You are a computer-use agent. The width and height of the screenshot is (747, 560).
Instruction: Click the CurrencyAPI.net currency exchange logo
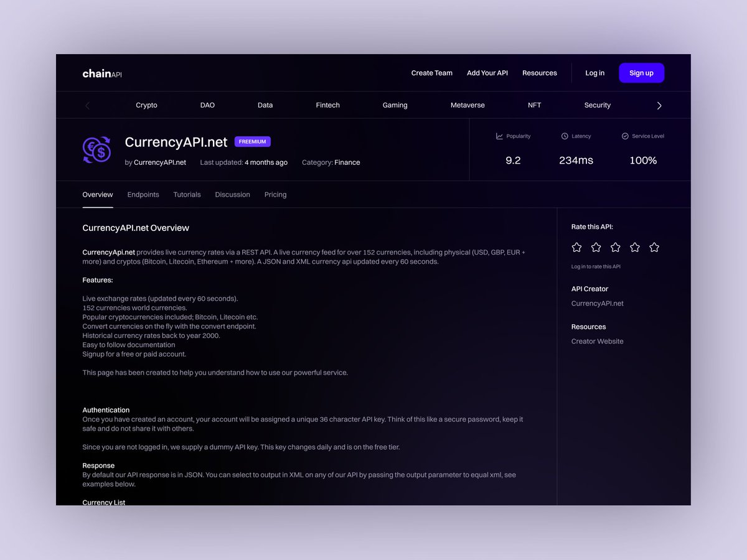point(96,150)
